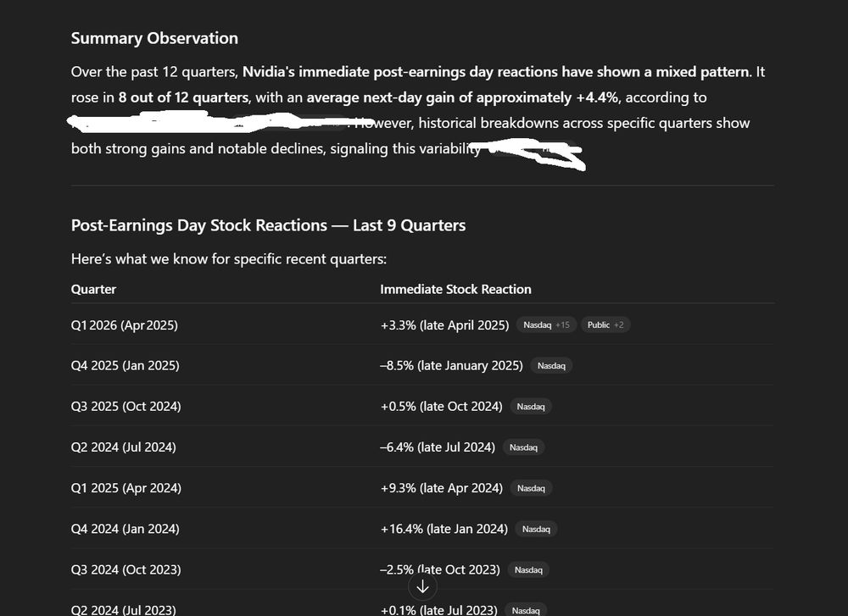Open Nasdaq citation beside –2.5% late Oct 2023
This screenshot has height=616, width=848.
528,569
